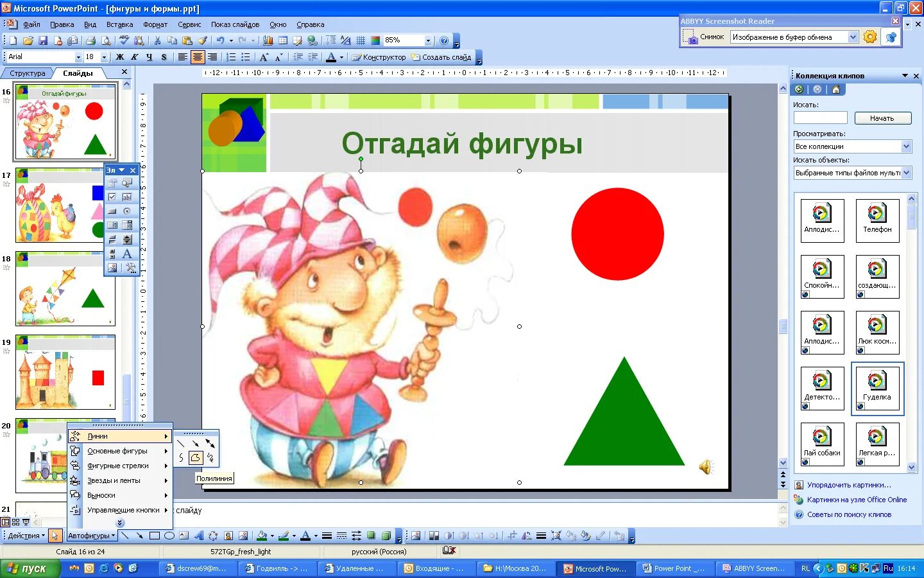Screen dimensions: 924x578
Task: Switch to the Структура tab
Action: (28, 73)
